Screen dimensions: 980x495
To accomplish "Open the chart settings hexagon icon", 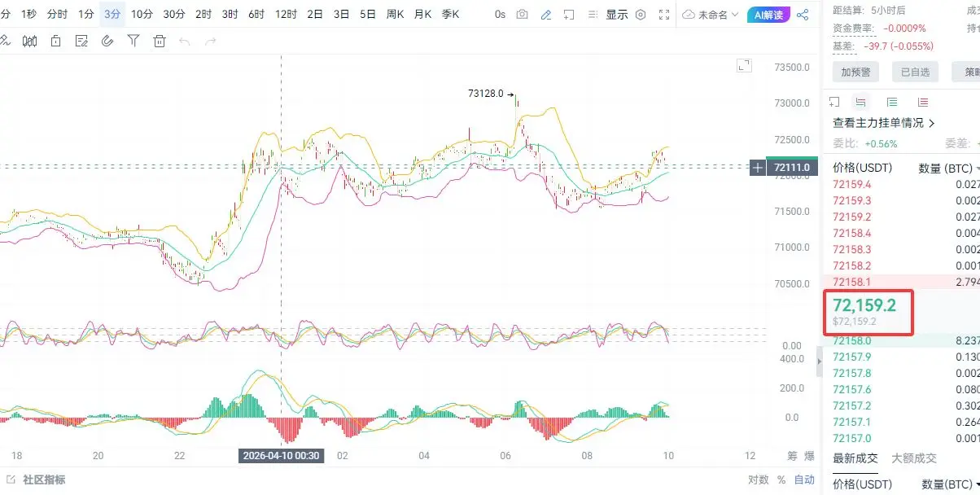I will point(641,15).
